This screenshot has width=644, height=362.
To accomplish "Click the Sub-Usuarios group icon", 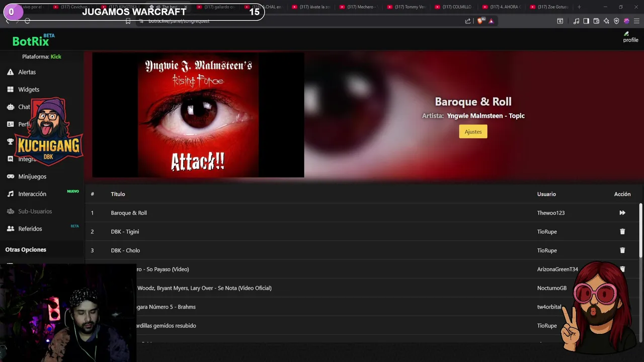I will pyautogui.click(x=10, y=211).
